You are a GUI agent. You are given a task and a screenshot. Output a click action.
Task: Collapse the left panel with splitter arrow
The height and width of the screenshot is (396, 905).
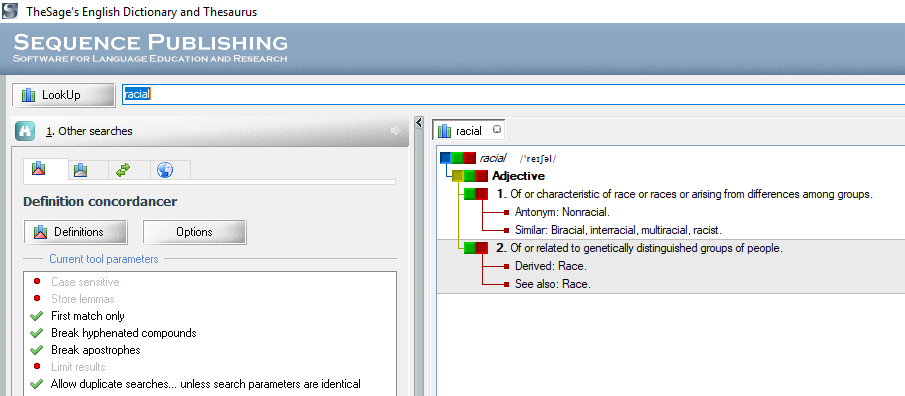419,122
